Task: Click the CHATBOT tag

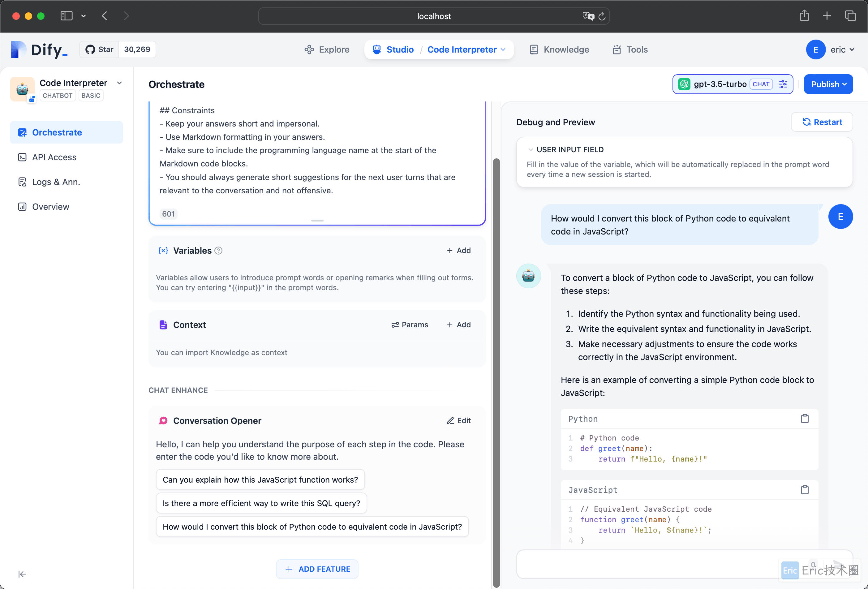Action: click(x=58, y=95)
